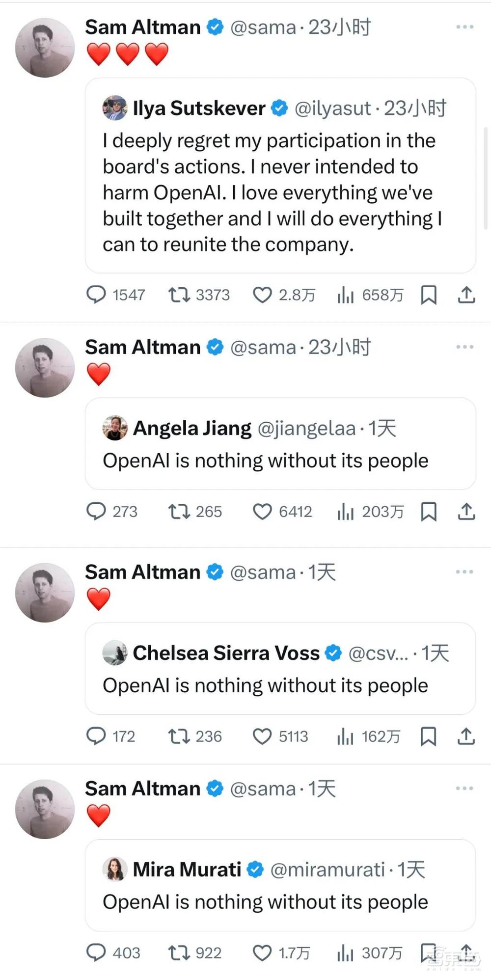Retweet Sam Altman's three hearts post
The width and height of the screenshot is (491, 980).
point(179,295)
